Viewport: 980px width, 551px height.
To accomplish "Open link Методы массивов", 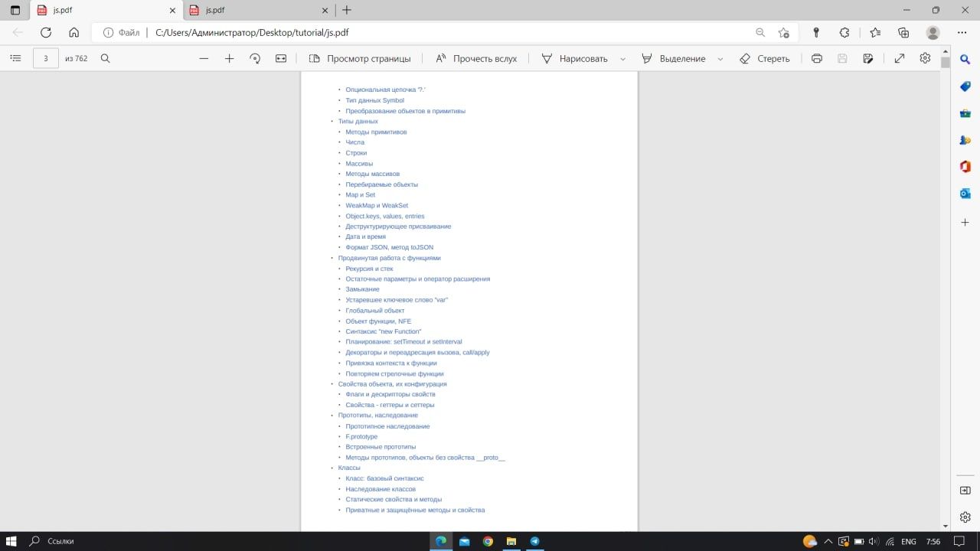I will [372, 174].
